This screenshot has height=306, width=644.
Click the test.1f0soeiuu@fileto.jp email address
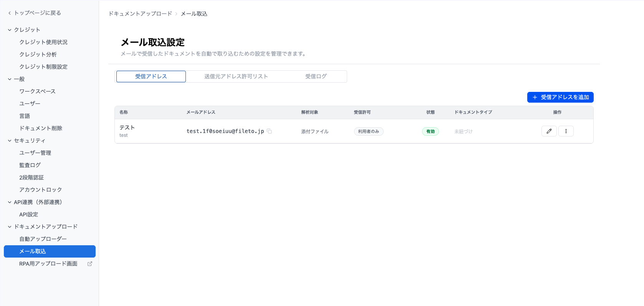click(x=225, y=131)
